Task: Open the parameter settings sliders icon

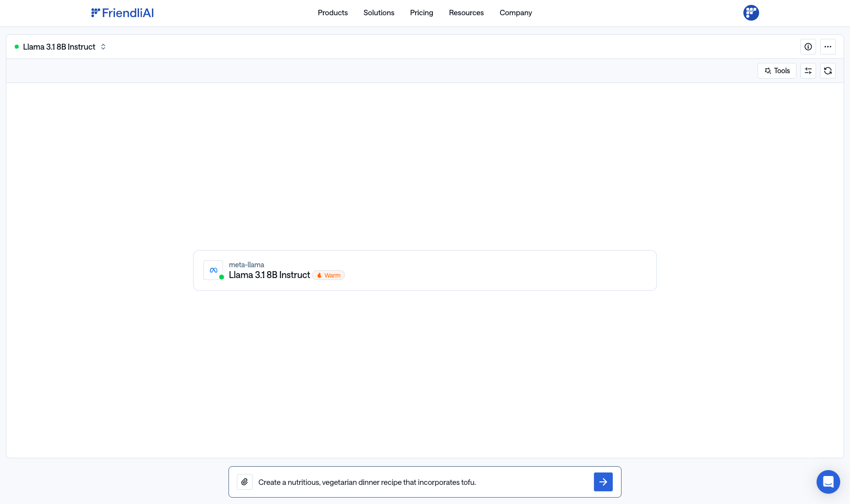Action: click(x=808, y=71)
